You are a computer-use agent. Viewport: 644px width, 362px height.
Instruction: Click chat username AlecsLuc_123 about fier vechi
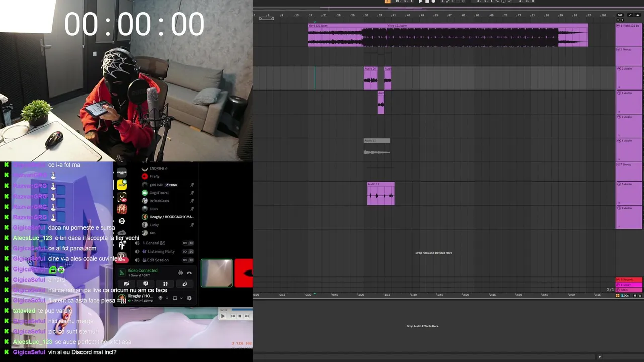pyautogui.click(x=32, y=238)
